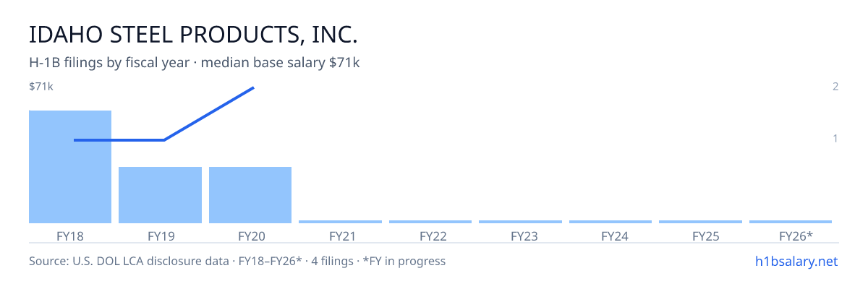Click the FY20 axis label
The image size is (868, 289).
(x=250, y=236)
